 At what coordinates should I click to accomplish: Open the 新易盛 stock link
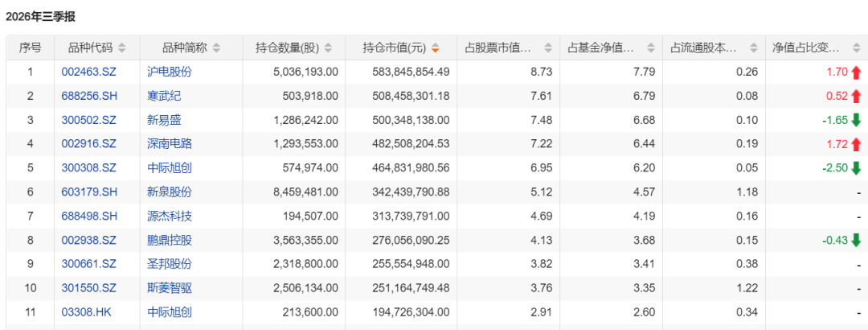(164, 120)
